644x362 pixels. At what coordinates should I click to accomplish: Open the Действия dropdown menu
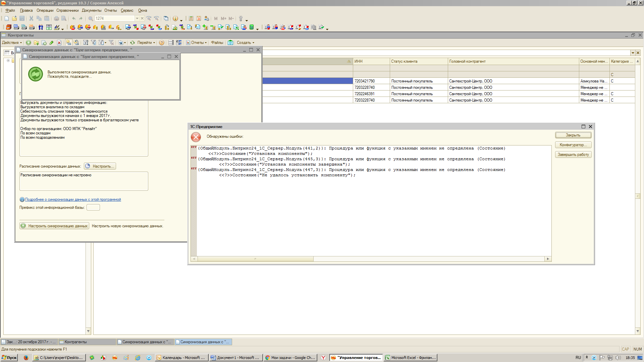[x=12, y=43]
